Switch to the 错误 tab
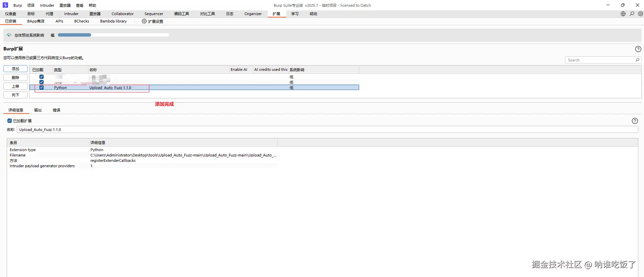 (56, 110)
